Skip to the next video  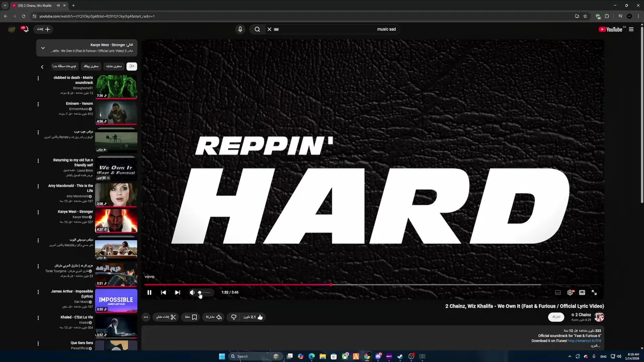click(177, 292)
